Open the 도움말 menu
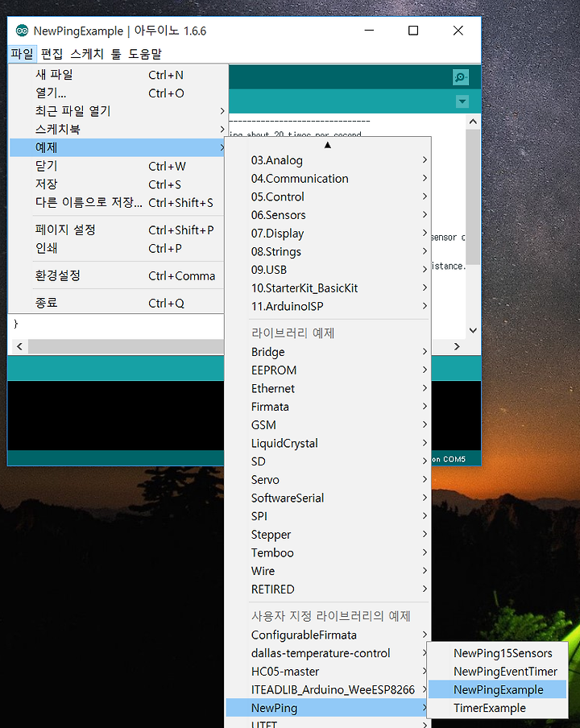This screenshot has height=728, width=580. coord(145,54)
